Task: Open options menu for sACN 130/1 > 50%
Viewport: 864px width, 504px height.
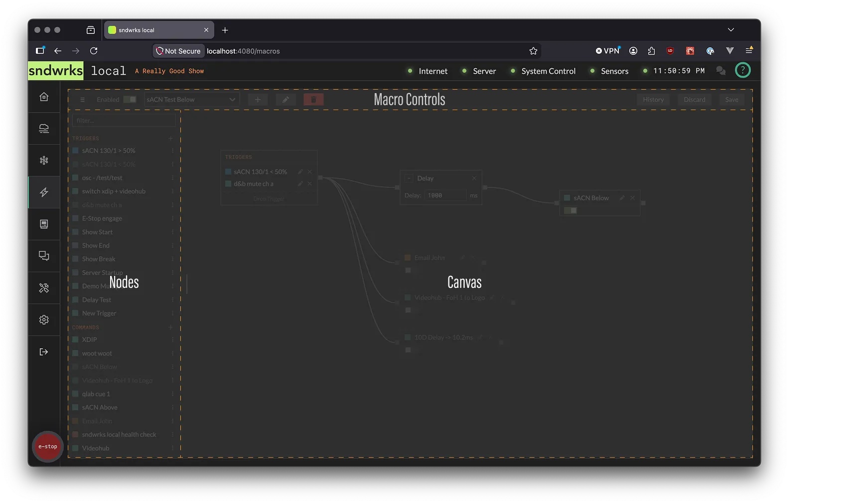Action: pos(172,150)
